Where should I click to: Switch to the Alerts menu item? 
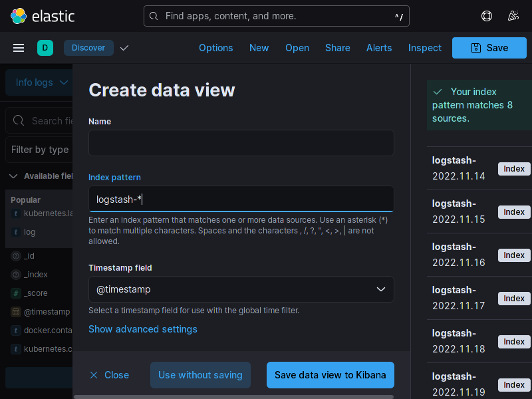tap(379, 47)
